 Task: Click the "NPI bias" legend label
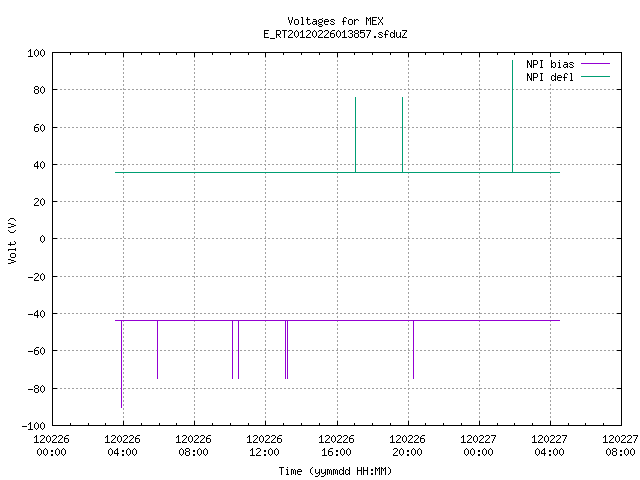pyautogui.click(x=550, y=64)
